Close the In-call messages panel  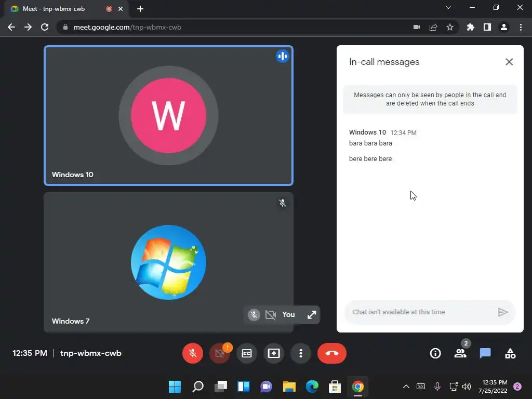click(509, 62)
